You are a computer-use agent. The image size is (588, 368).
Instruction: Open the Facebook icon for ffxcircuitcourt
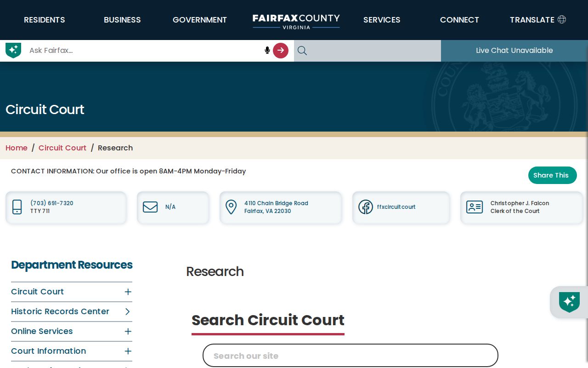pyautogui.click(x=366, y=207)
